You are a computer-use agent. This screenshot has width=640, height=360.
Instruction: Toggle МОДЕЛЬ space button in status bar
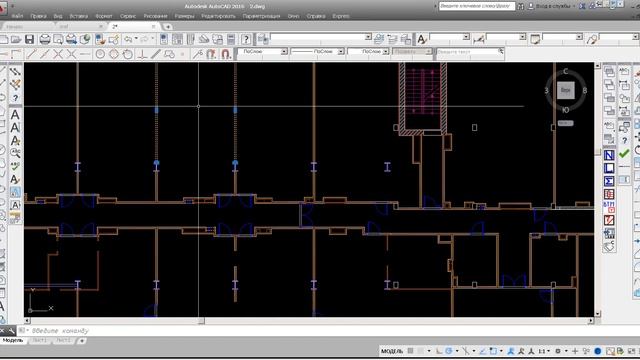(x=391, y=351)
